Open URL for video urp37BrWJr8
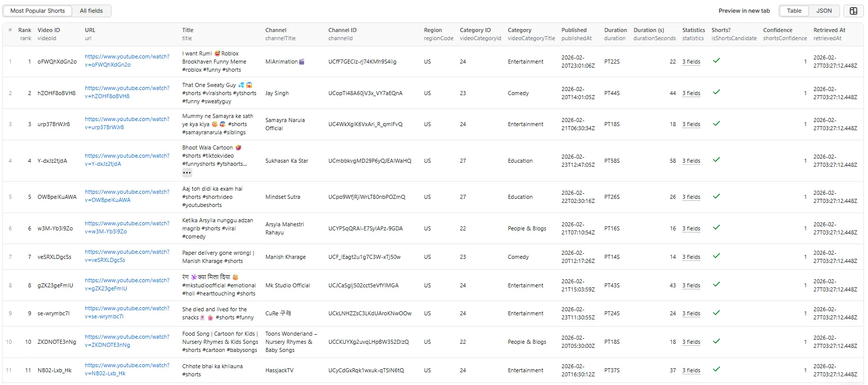 (127, 123)
